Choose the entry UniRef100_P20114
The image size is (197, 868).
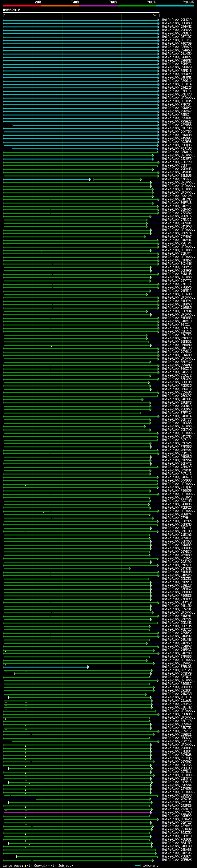click(177, 741)
